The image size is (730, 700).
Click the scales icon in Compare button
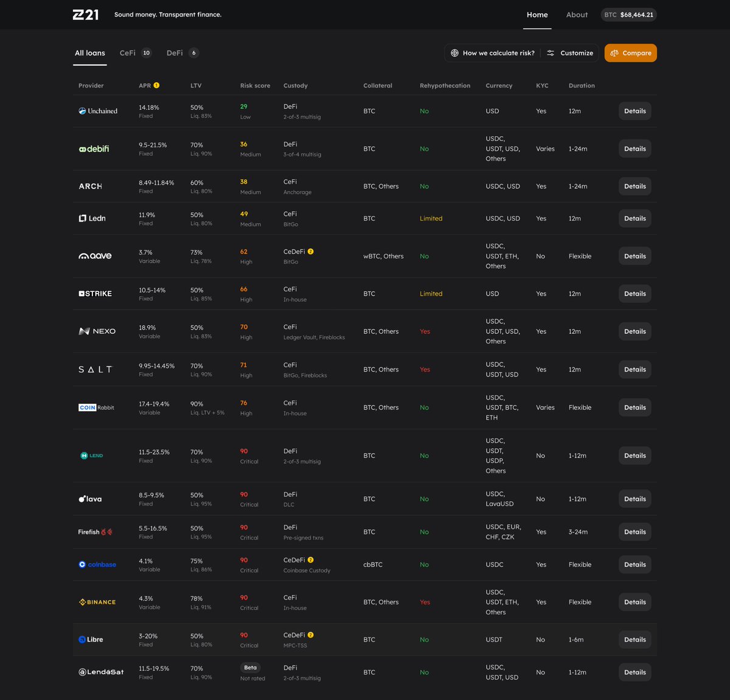point(614,53)
